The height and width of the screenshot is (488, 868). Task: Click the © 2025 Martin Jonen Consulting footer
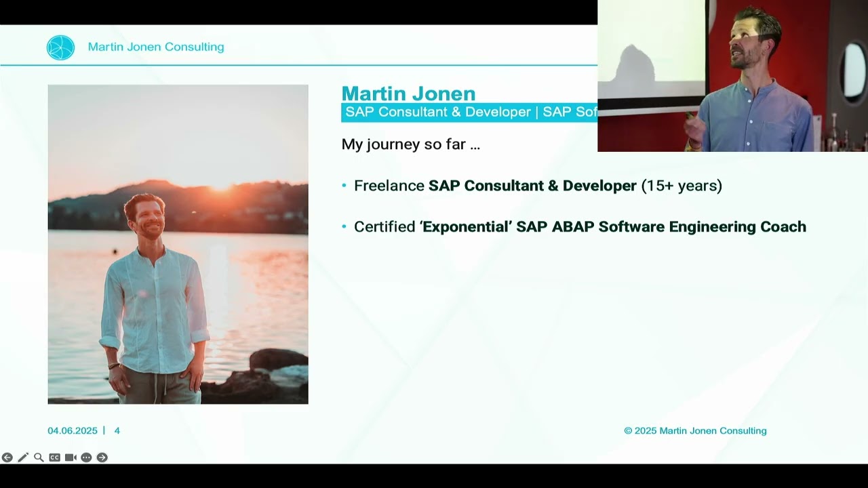click(695, 431)
